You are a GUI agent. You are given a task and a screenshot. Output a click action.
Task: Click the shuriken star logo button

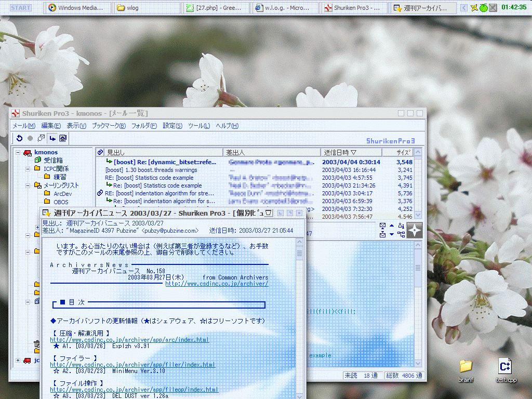pyautogui.click(x=415, y=230)
